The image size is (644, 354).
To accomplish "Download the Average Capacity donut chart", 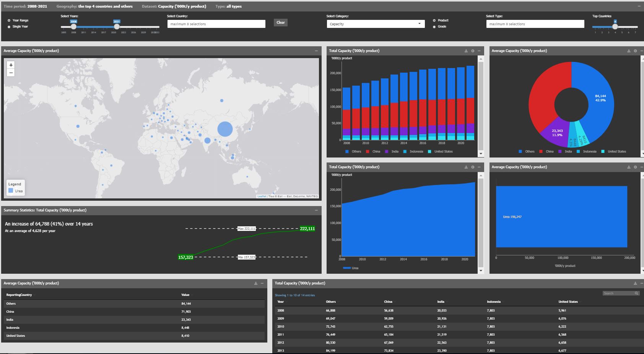I will point(629,51).
